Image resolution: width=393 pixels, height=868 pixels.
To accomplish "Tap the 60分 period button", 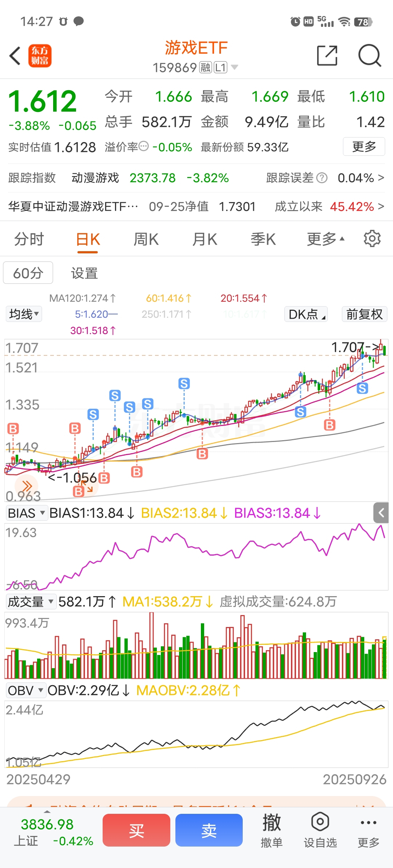I will point(28,273).
